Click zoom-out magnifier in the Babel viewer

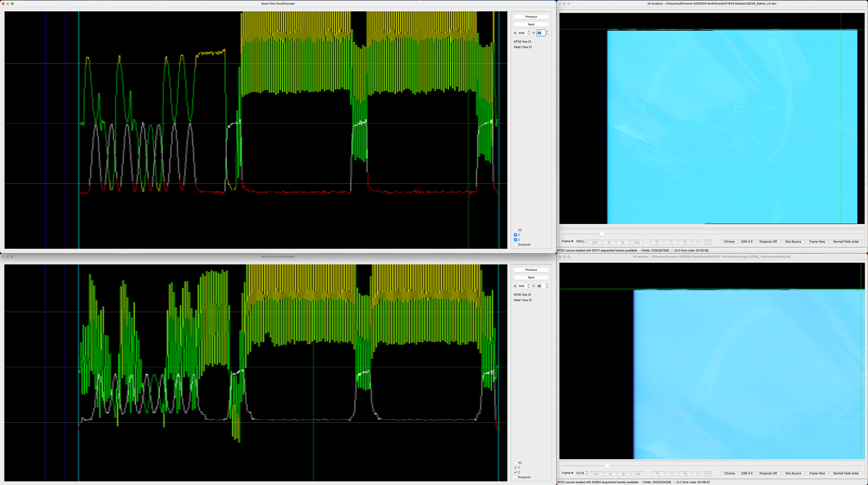pyautogui.click(x=671, y=242)
